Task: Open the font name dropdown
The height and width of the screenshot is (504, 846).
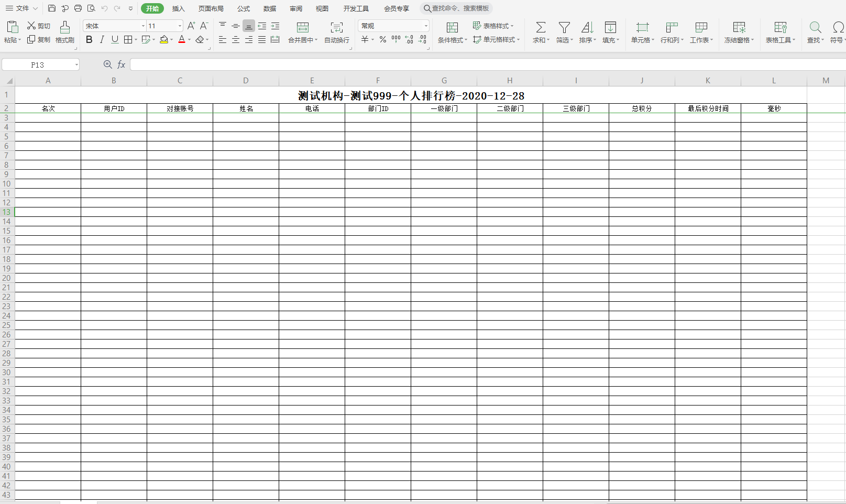Action: click(143, 25)
